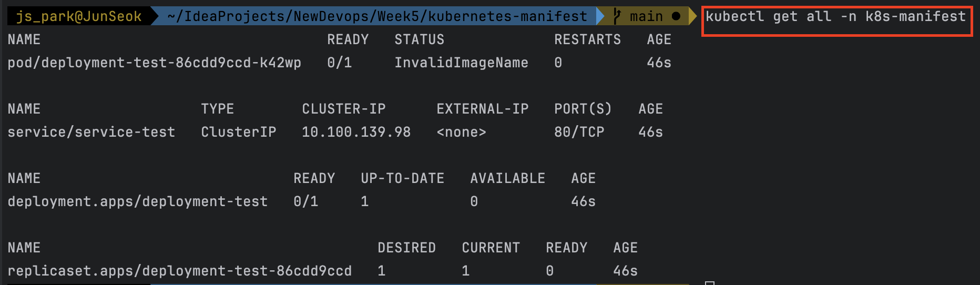
Task: Click the pod READY value 0/1
Action: 340,63
